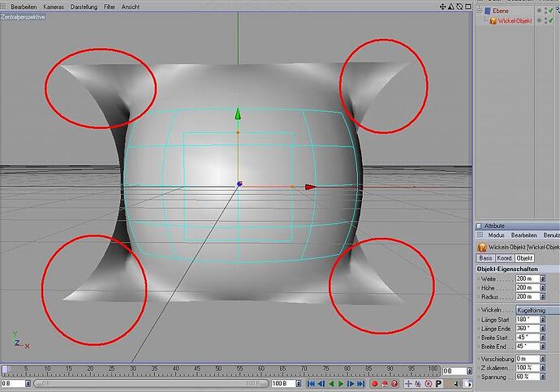
Task: Click the Weite value stepper arrows
Action: point(543,278)
